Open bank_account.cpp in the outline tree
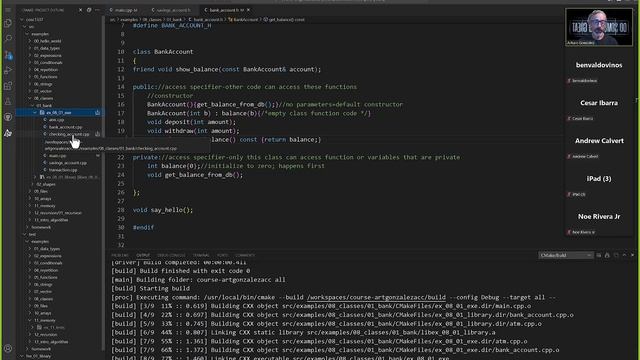This screenshot has height=360, width=640. point(65,127)
